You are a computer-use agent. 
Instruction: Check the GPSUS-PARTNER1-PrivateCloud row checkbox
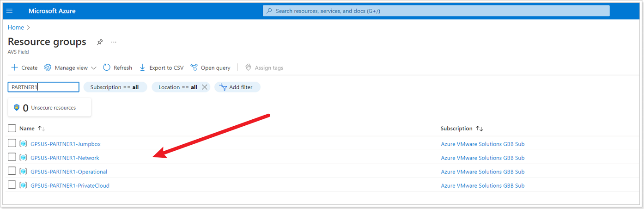point(12,185)
